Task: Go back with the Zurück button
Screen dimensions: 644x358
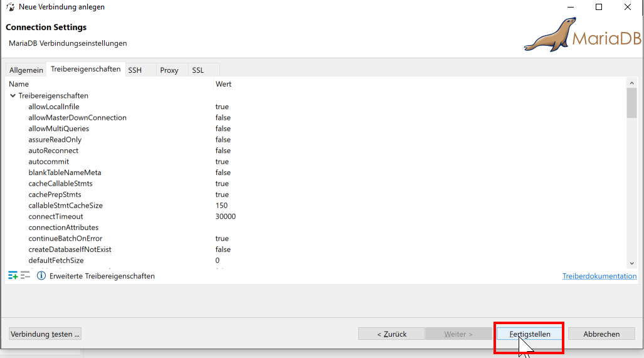Action: coord(392,334)
